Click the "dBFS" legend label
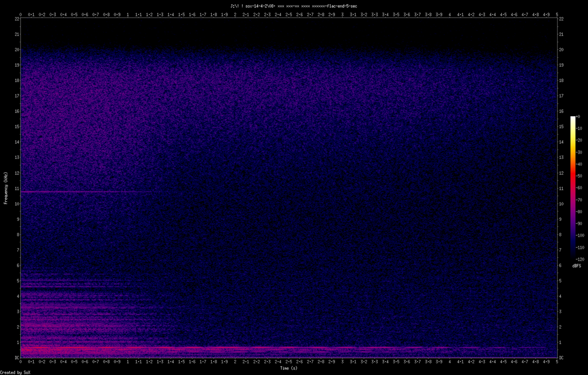This screenshot has width=588, height=375. click(x=577, y=266)
